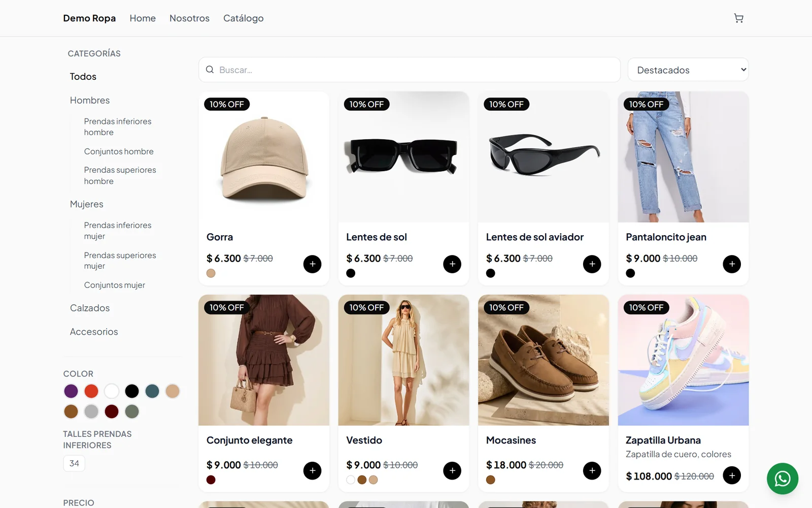The height and width of the screenshot is (508, 812).
Task: Open Prendas inferiores mujer subcategory
Action: 118,231
